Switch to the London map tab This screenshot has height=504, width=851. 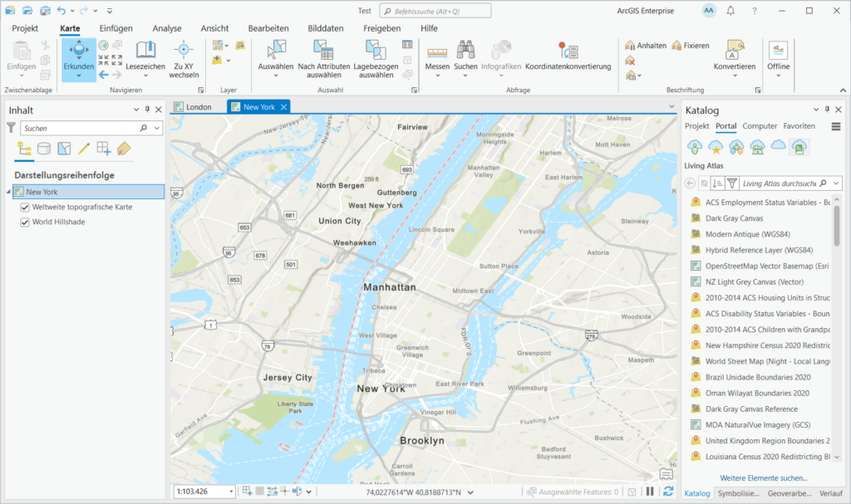pos(193,107)
